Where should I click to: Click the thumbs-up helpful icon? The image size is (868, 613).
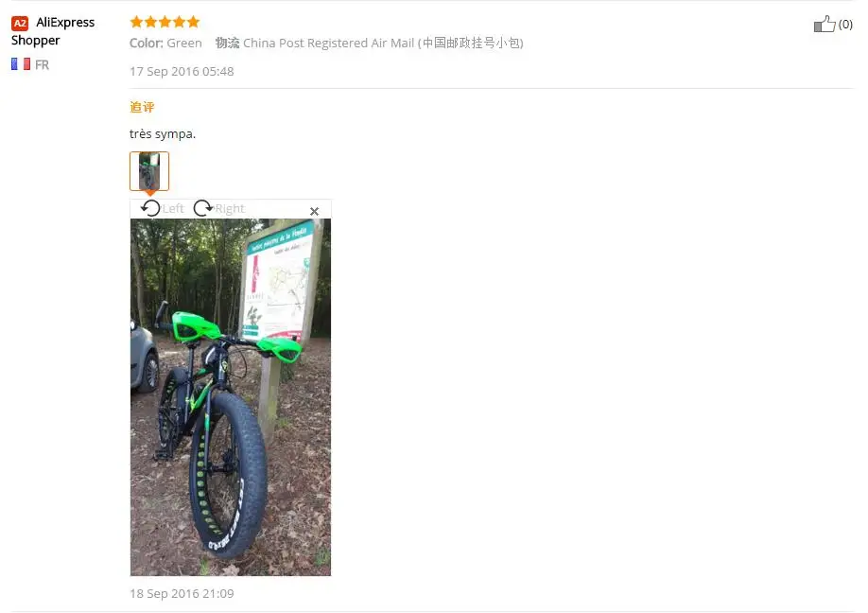(x=825, y=24)
